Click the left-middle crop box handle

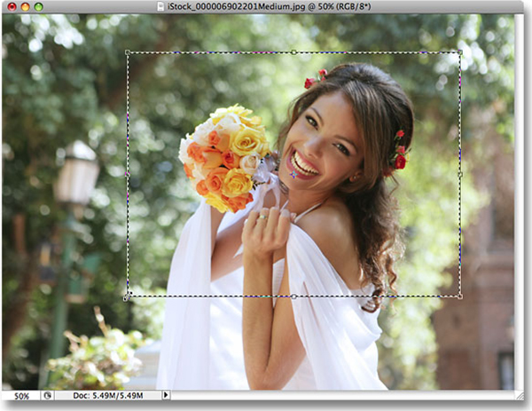point(128,174)
